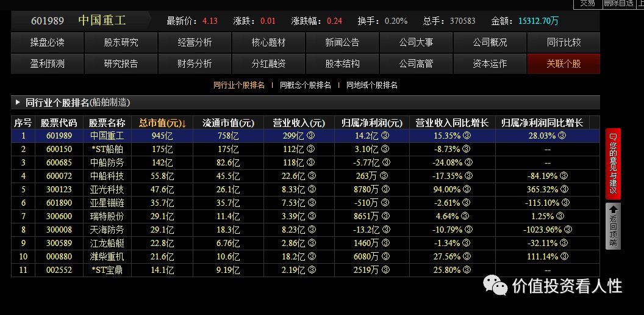This screenshot has height=315, width=644.
Task: Sort by 营业收入(元) column header
Action: [299, 123]
